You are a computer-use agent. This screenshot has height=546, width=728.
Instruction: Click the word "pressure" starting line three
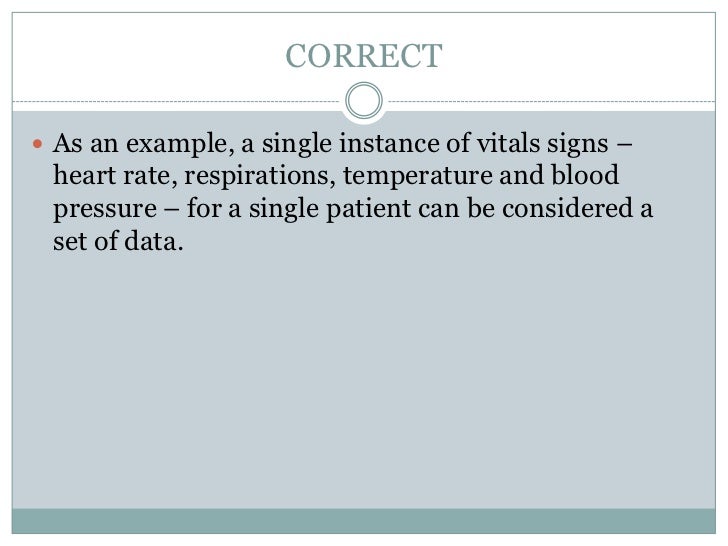pos(105,210)
